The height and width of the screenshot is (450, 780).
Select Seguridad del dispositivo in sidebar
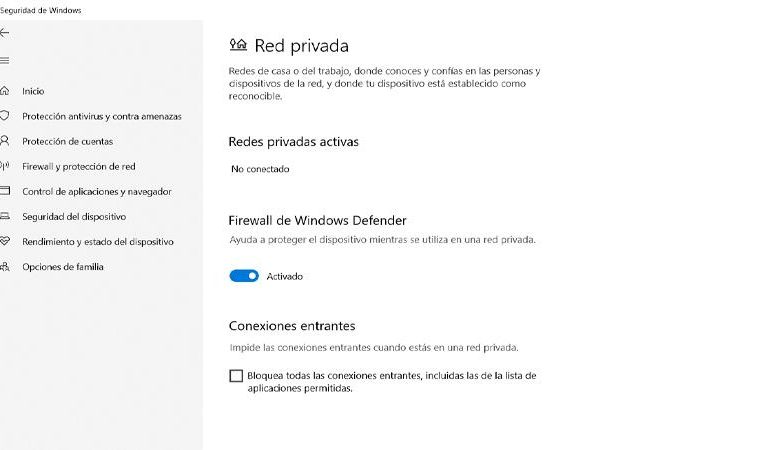point(74,216)
